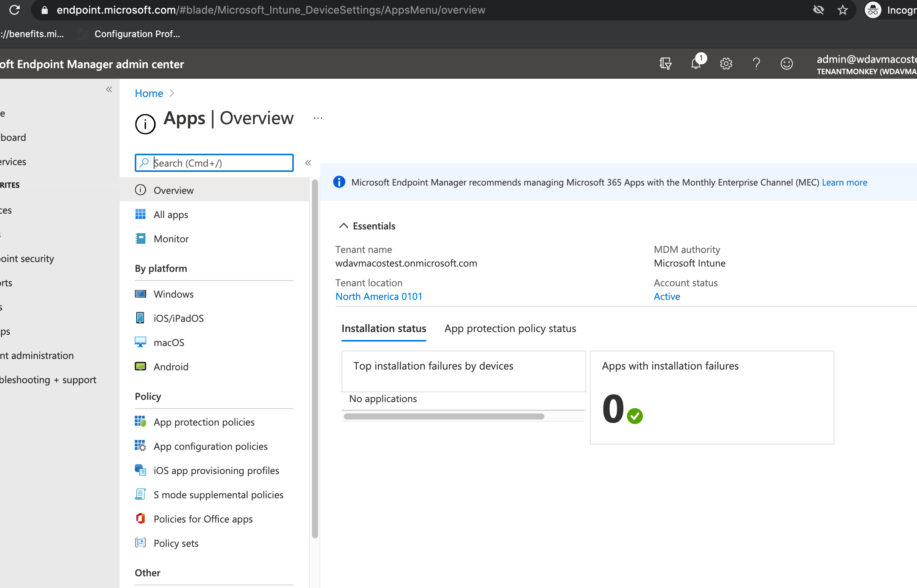Click the site lock icon in address bar
This screenshot has width=917, height=588.
[x=45, y=10]
